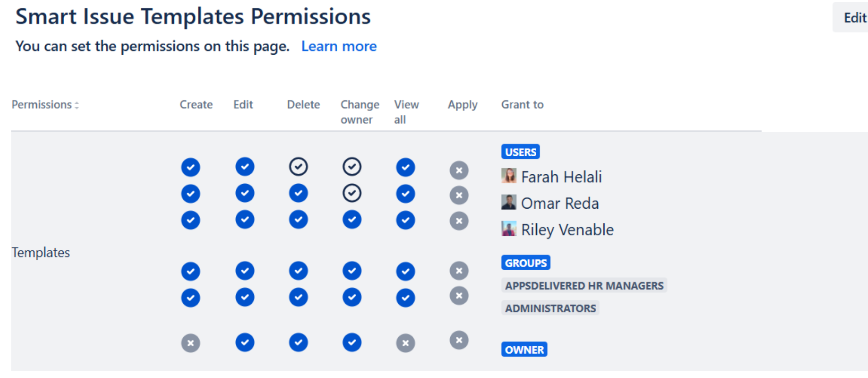The width and height of the screenshot is (868, 378).
Task: Click the OWNER label badge
Action: pos(524,349)
